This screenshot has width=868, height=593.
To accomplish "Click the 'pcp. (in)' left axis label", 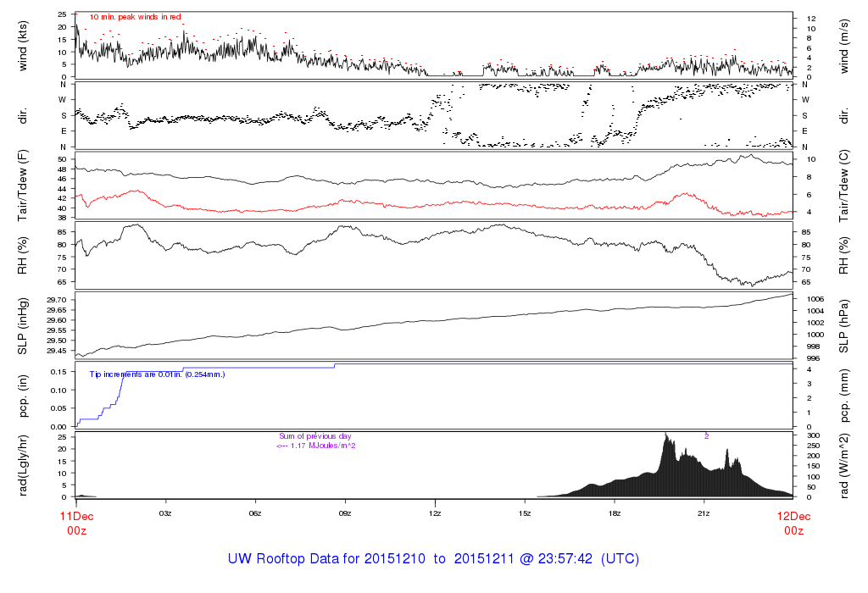I will coord(23,395).
